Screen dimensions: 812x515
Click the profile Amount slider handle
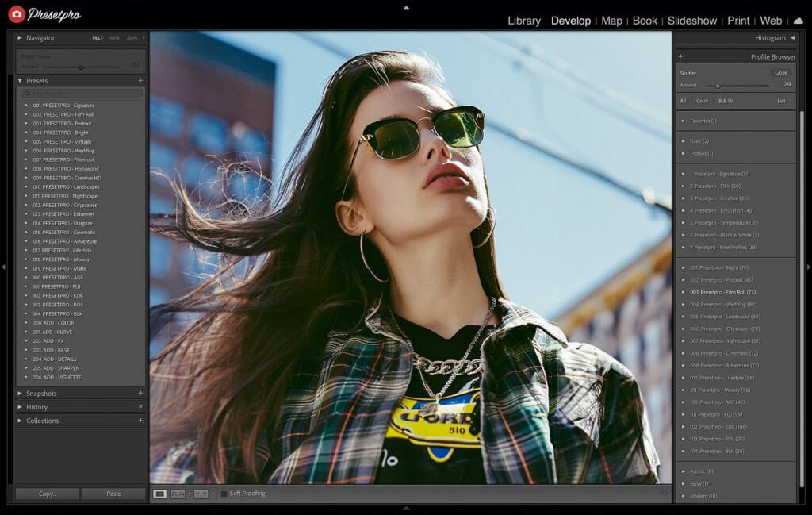718,85
